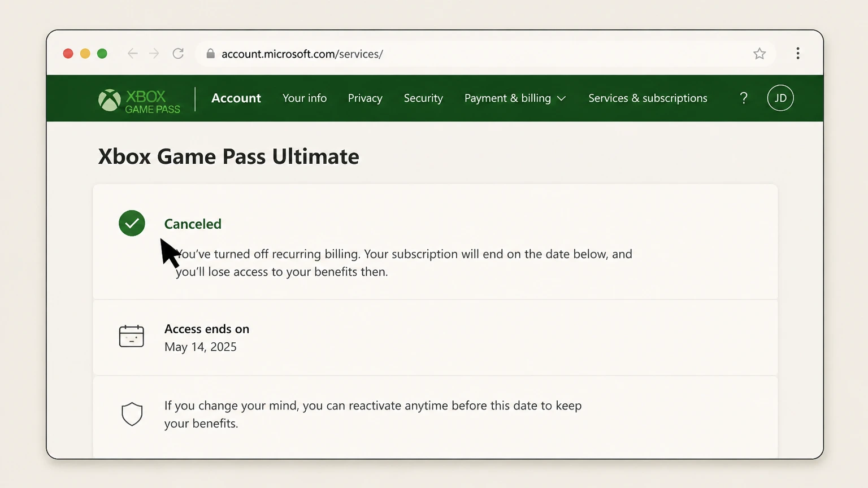Open the JD profile avatar
This screenshot has height=488, width=868.
point(780,98)
